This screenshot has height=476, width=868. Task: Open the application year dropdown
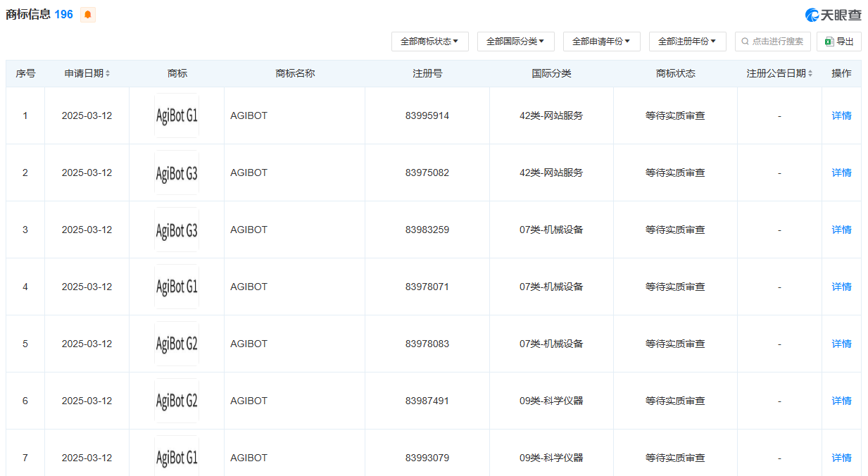coord(602,42)
